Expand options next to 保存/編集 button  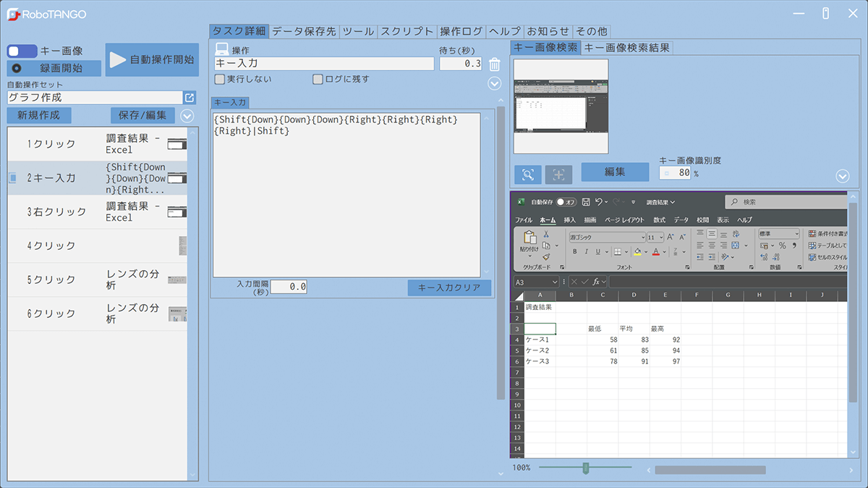(x=187, y=115)
